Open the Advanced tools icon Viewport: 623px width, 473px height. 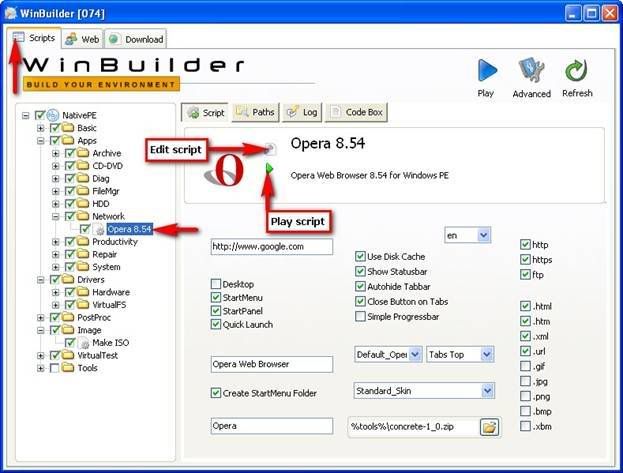coord(531,72)
